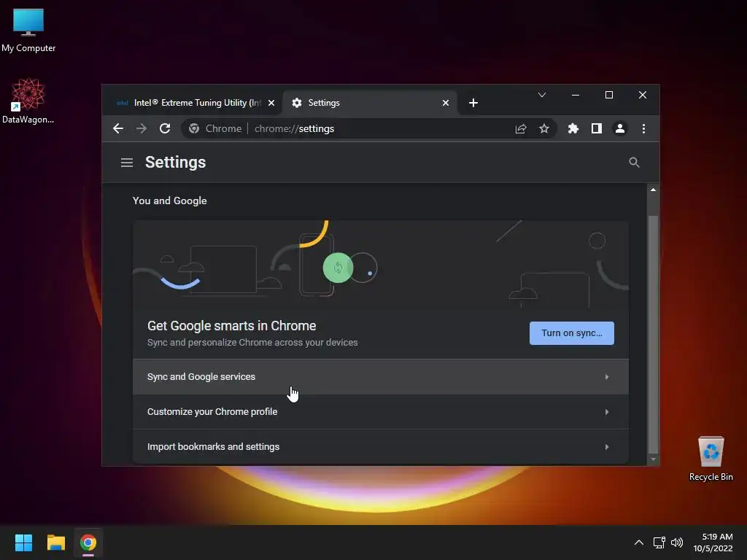
Task: Share this page using the share icon
Action: pos(521,128)
